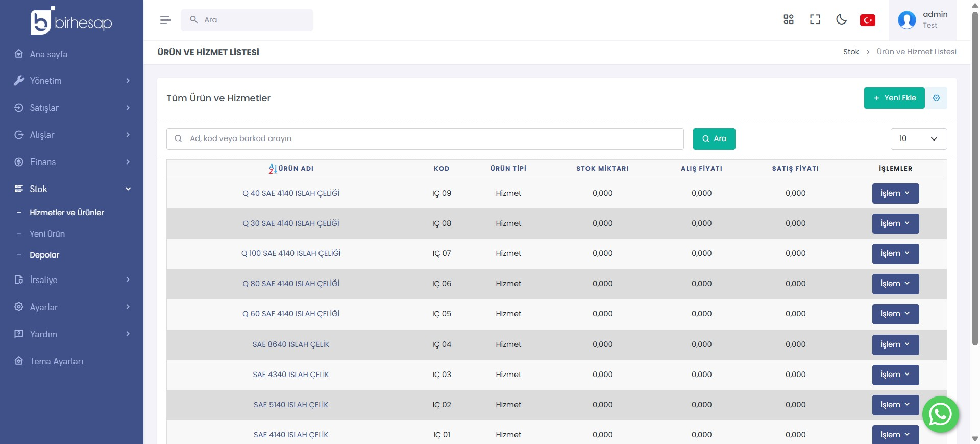Click the Yönetim wrench icon
Screen dimensions: 980x444
19,80
